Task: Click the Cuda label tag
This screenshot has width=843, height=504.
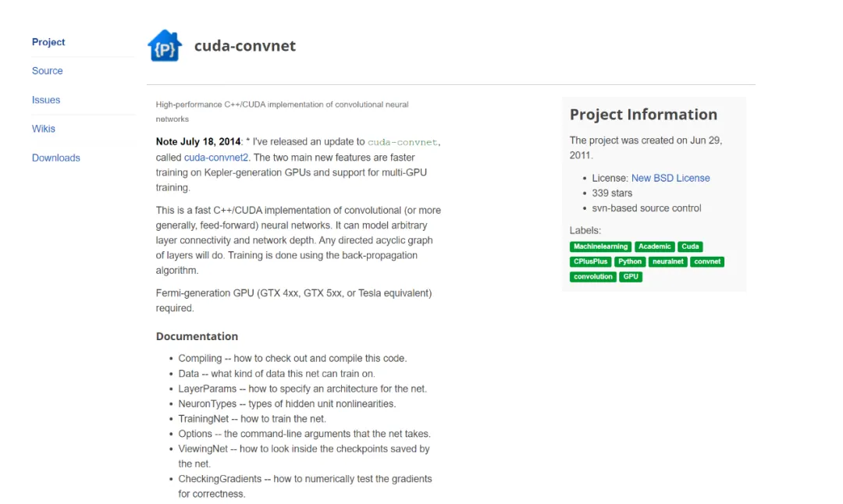Action: tap(690, 247)
